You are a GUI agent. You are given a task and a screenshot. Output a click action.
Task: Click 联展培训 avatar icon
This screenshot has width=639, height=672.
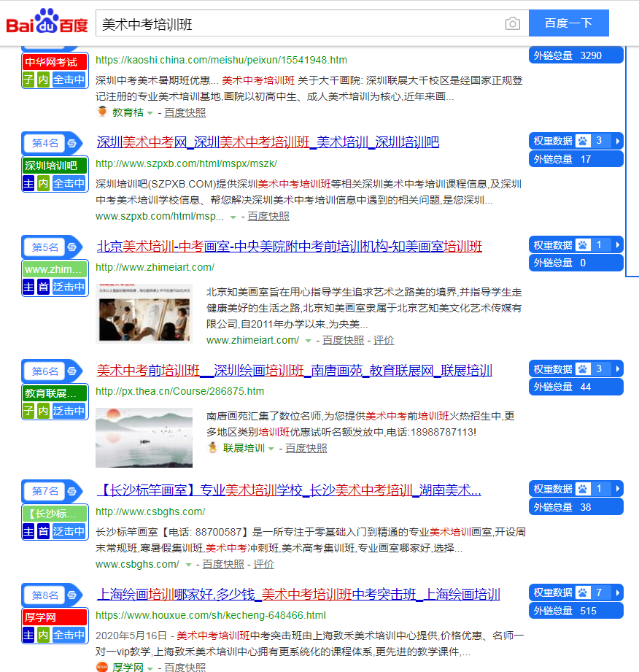pos(212,447)
